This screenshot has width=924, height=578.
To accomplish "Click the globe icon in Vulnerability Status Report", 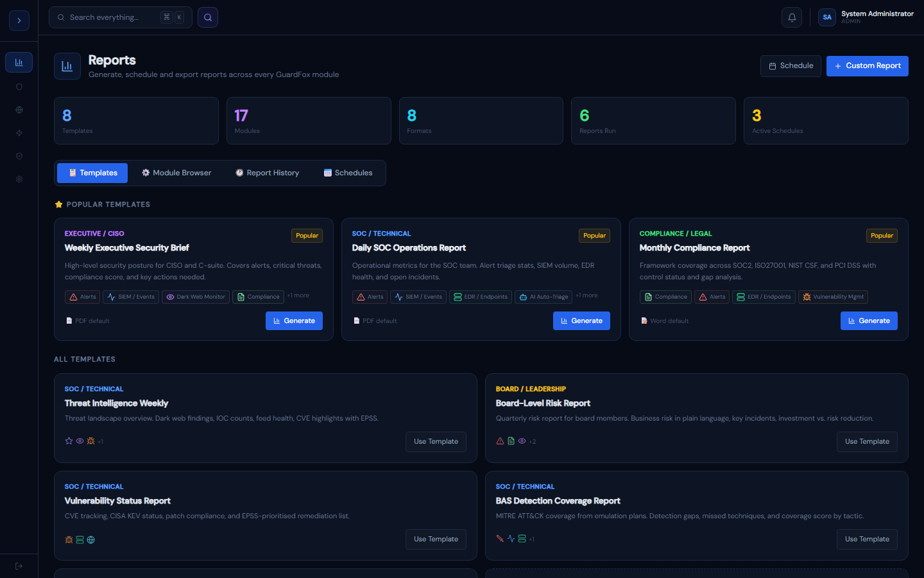I will pos(90,539).
